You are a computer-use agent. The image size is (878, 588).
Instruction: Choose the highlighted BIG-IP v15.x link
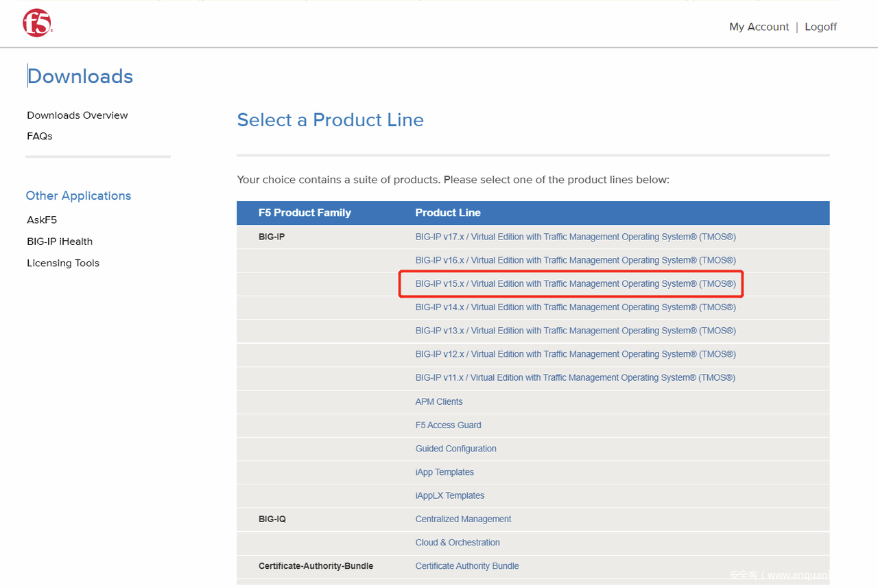575,284
